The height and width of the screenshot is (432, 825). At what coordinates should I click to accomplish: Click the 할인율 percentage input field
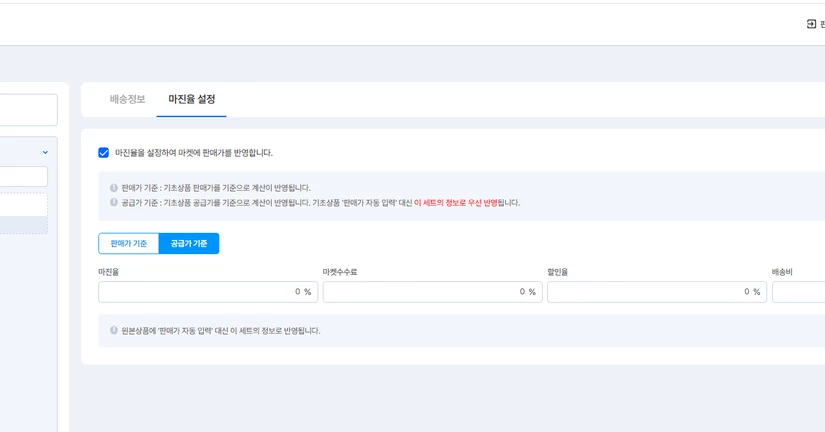(x=657, y=292)
